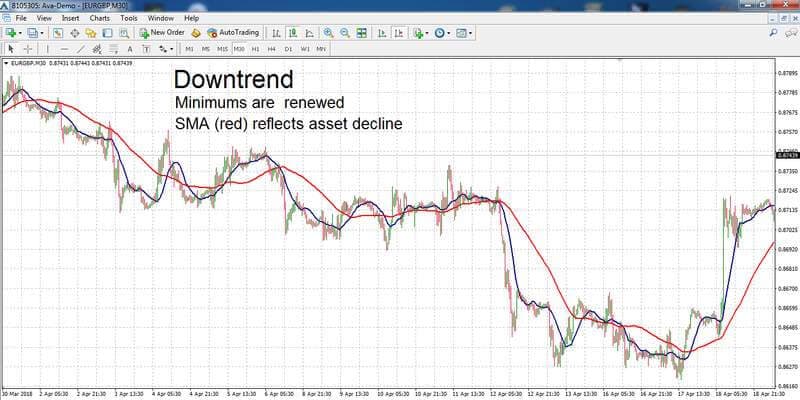Select the M30 timeframe button

[239, 49]
